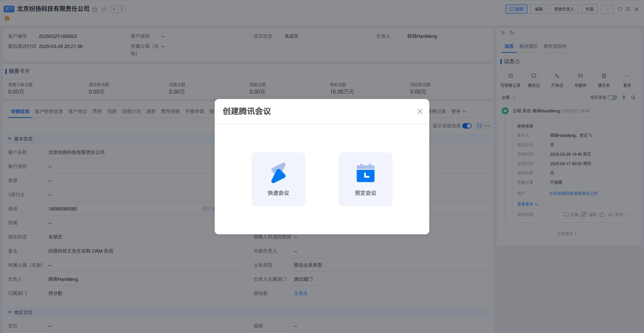Collapse the fullscreen detail view icon
The image size is (644, 333).
click(628, 9)
